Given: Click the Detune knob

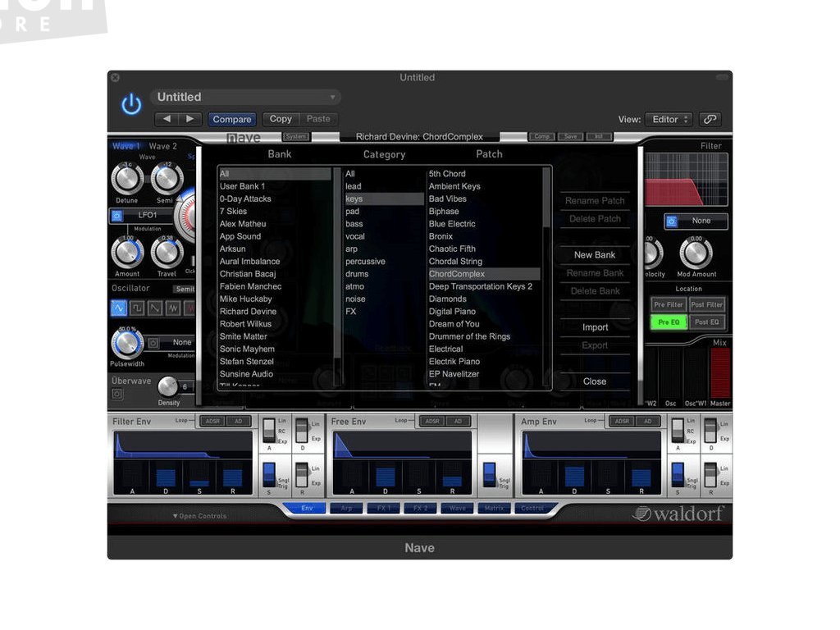Looking at the screenshot, I should (127, 179).
